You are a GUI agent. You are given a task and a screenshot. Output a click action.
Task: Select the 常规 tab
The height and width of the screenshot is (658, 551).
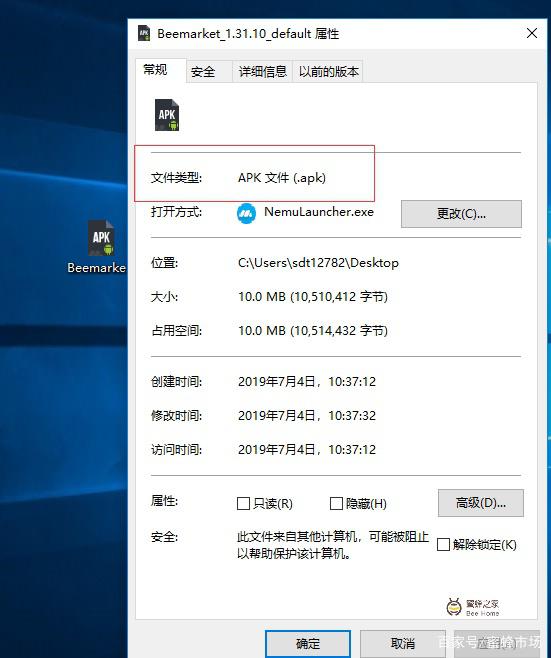click(155, 70)
